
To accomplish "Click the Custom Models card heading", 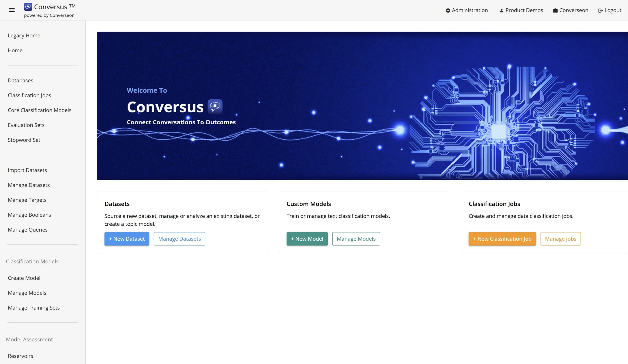I will (x=309, y=204).
